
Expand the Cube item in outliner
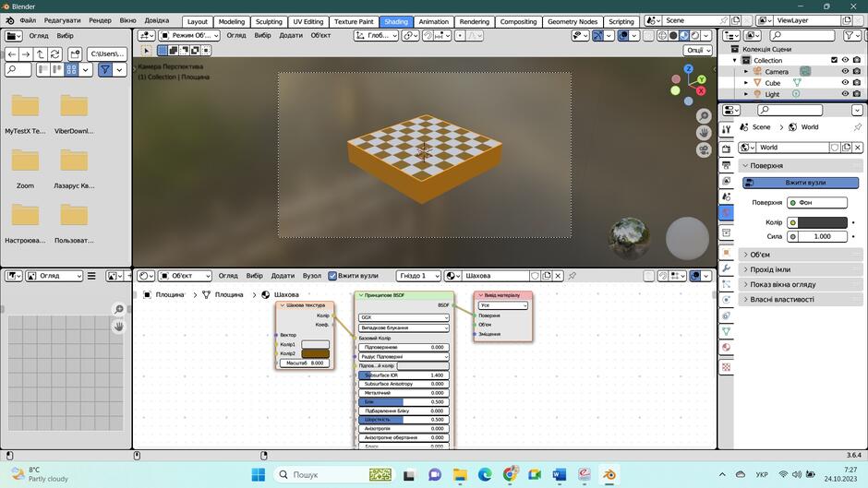point(746,82)
